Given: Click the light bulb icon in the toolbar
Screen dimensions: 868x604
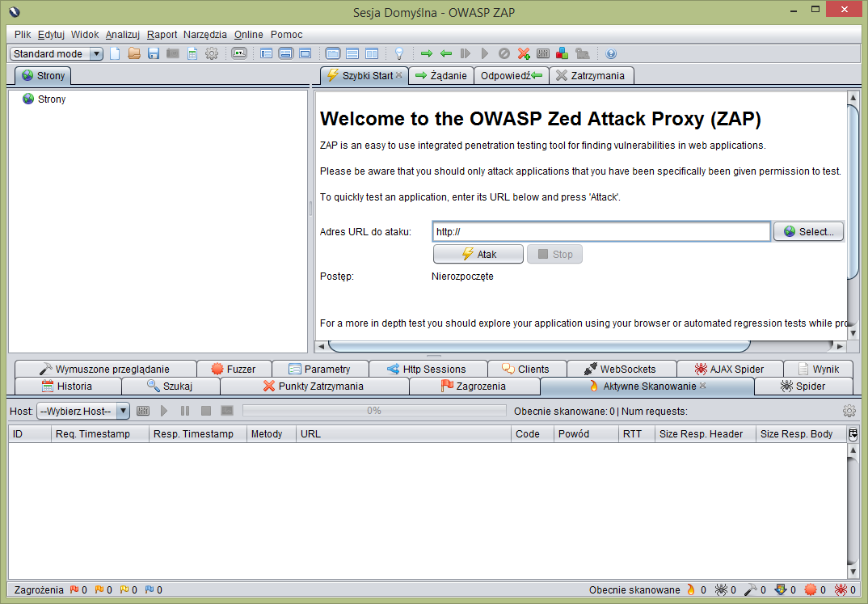Looking at the screenshot, I should click(x=398, y=53).
